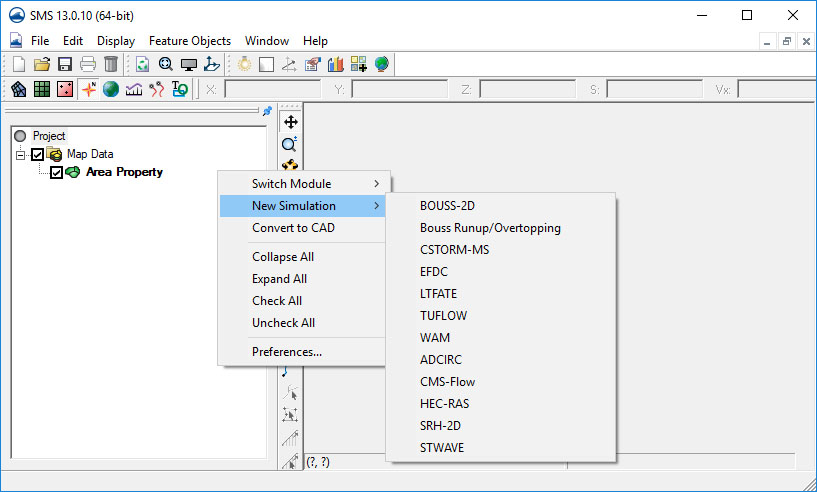The image size is (817, 492).
Task: Switch to the Cartesian Grid module icon
Action: point(42,89)
